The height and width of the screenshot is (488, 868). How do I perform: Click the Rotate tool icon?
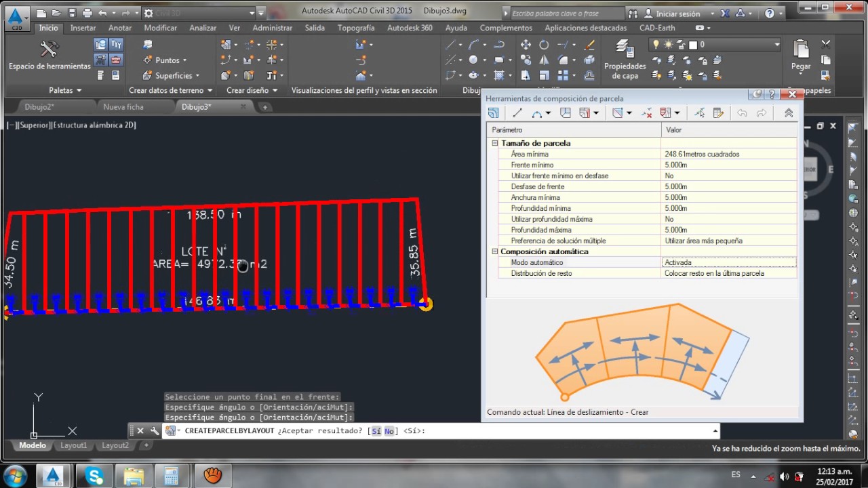(544, 45)
